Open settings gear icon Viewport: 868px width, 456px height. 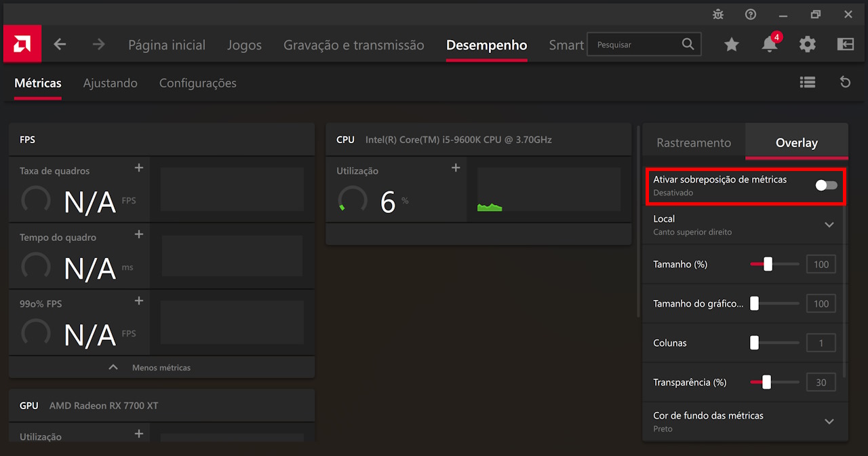click(807, 45)
